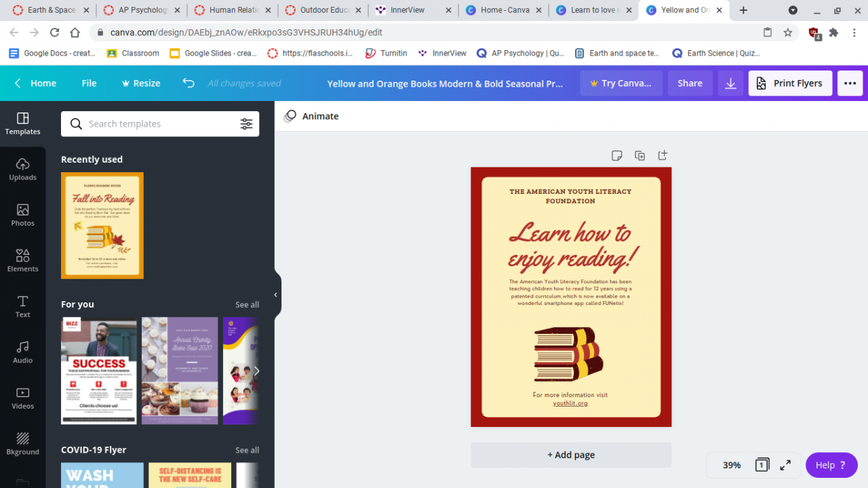
Task: Open the File menu
Action: point(89,83)
